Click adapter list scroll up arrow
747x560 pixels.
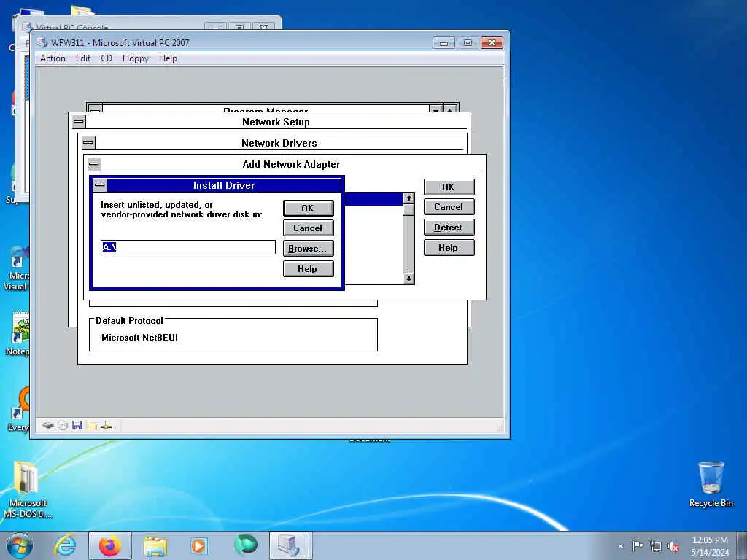point(409,198)
